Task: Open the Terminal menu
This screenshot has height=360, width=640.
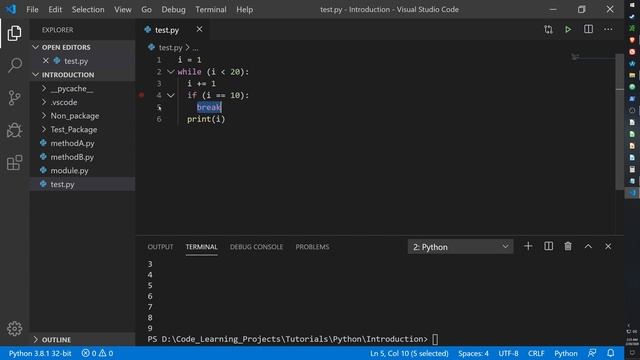Action: click(211, 9)
